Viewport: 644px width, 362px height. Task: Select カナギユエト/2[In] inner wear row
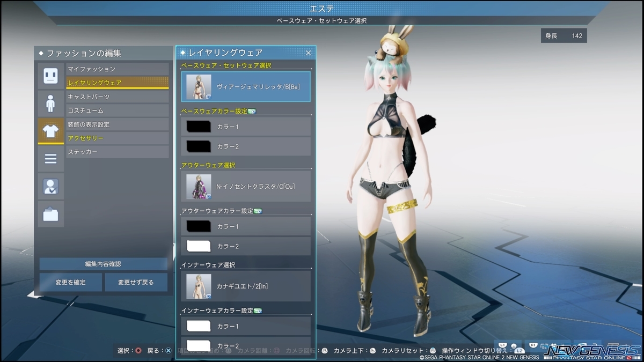point(246,286)
